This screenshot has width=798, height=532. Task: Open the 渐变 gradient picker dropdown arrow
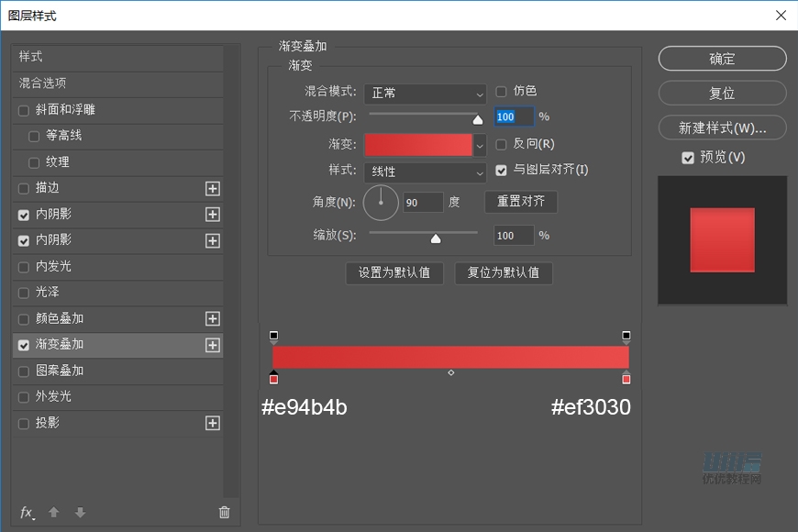click(x=481, y=145)
